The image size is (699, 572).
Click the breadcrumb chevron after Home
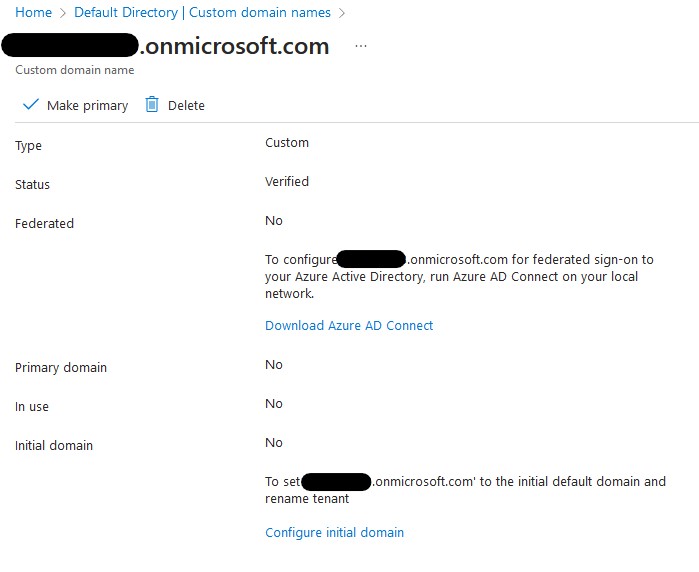coord(63,13)
